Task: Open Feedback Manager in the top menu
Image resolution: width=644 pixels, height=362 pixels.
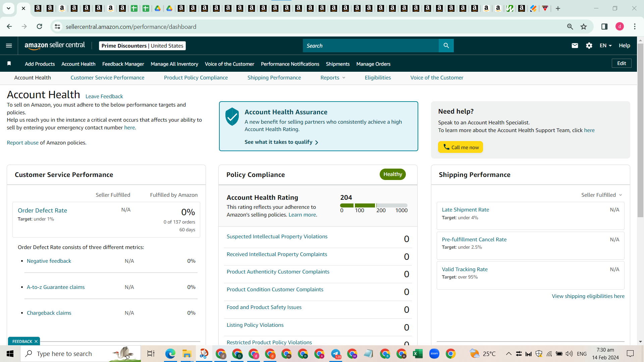Action: (x=123, y=64)
